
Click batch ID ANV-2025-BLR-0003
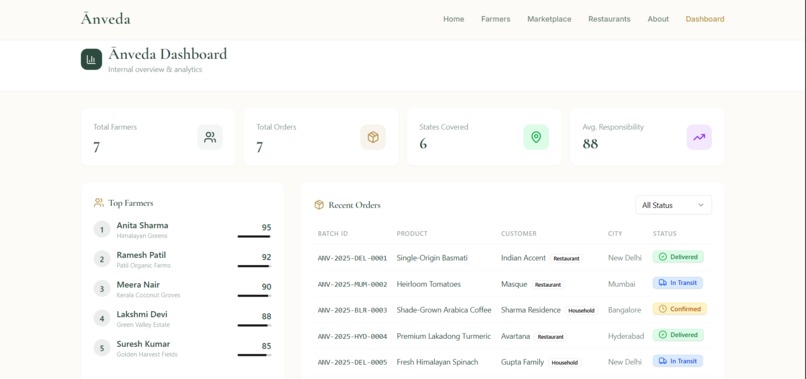[352, 310]
